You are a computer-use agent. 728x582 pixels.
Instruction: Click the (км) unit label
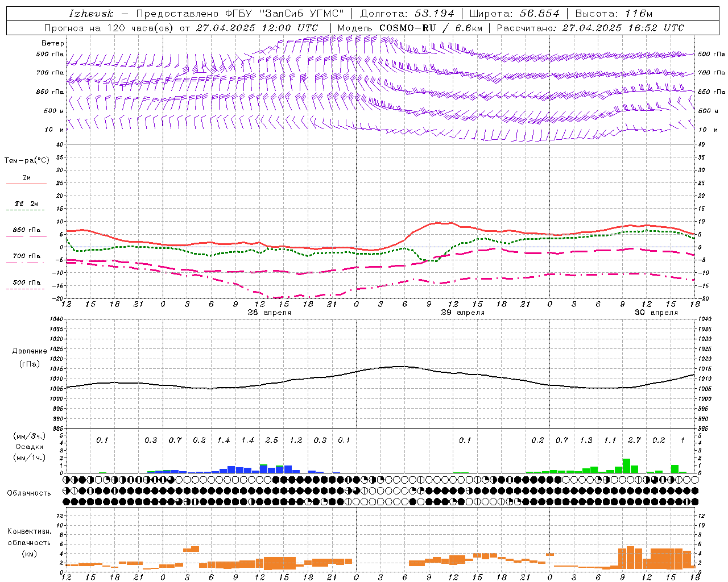click(x=29, y=553)
